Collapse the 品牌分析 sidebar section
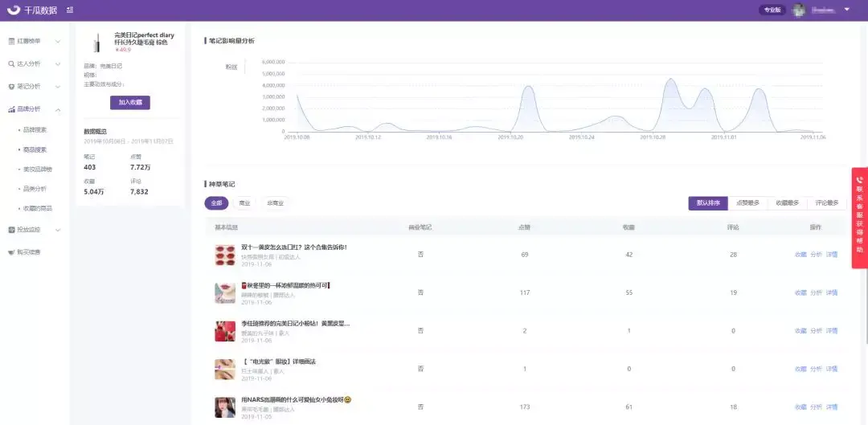This screenshot has height=425, width=868. coord(58,108)
